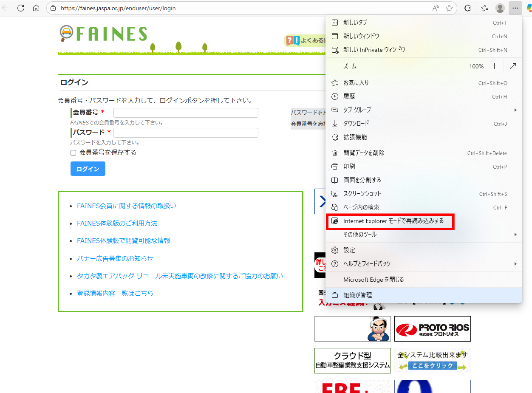Click the user profile avatar icon
Screen dimensions: 532x393
tap(500, 8)
